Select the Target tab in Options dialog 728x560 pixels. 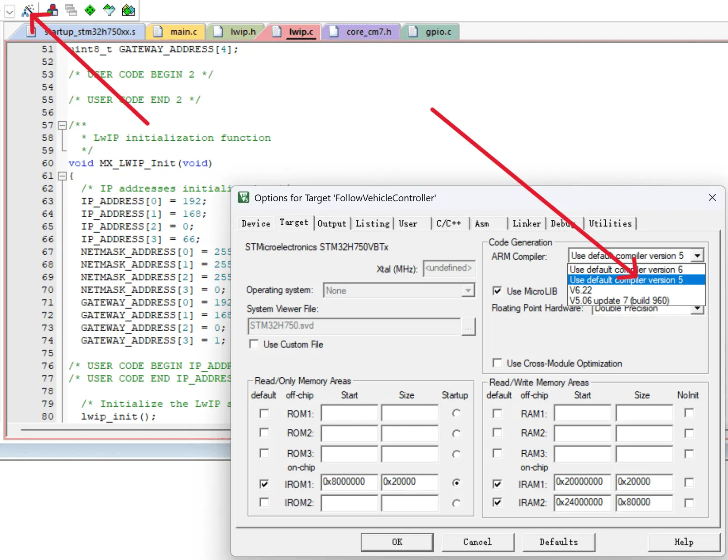point(294,223)
